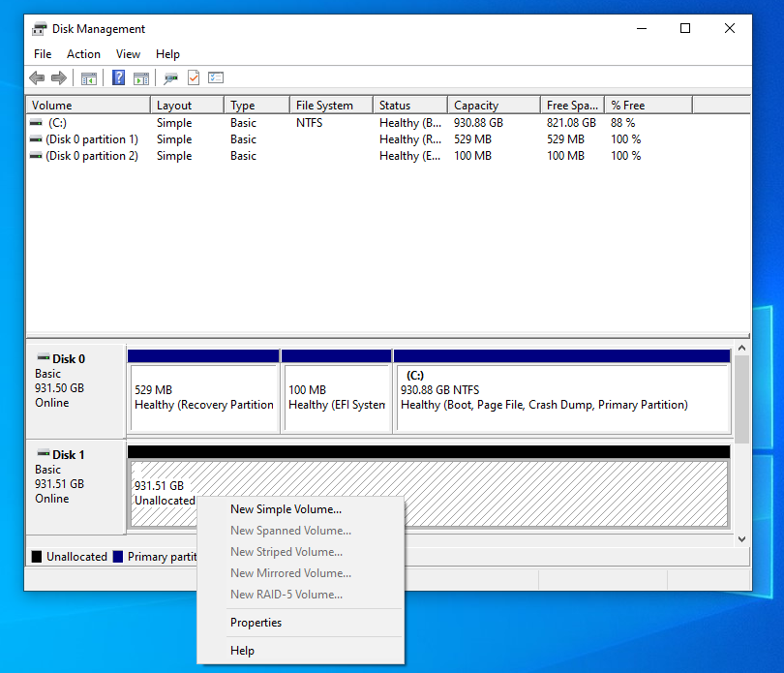This screenshot has width=784, height=673.
Task: Maximize the Disk Management window
Action: [685, 28]
